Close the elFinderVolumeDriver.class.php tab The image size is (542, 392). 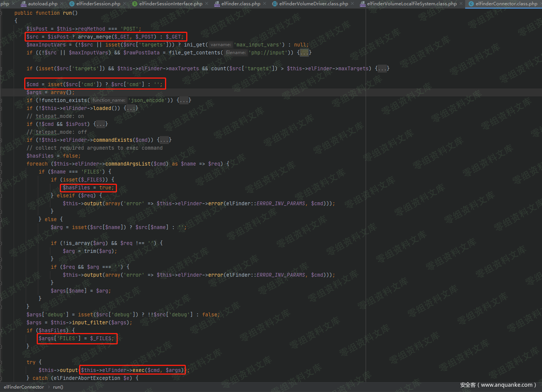tap(352, 4)
